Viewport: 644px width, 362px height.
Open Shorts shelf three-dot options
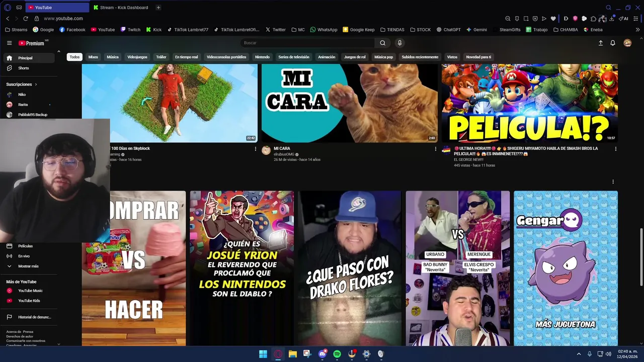(x=613, y=182)
